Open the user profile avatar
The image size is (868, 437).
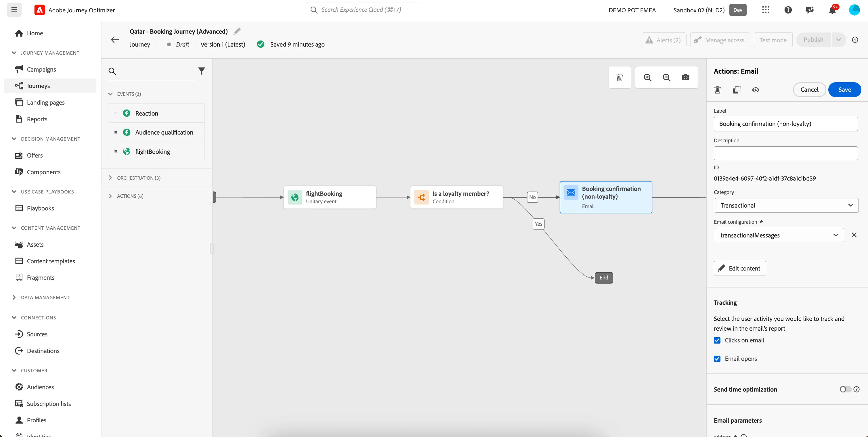pos(854,10)
